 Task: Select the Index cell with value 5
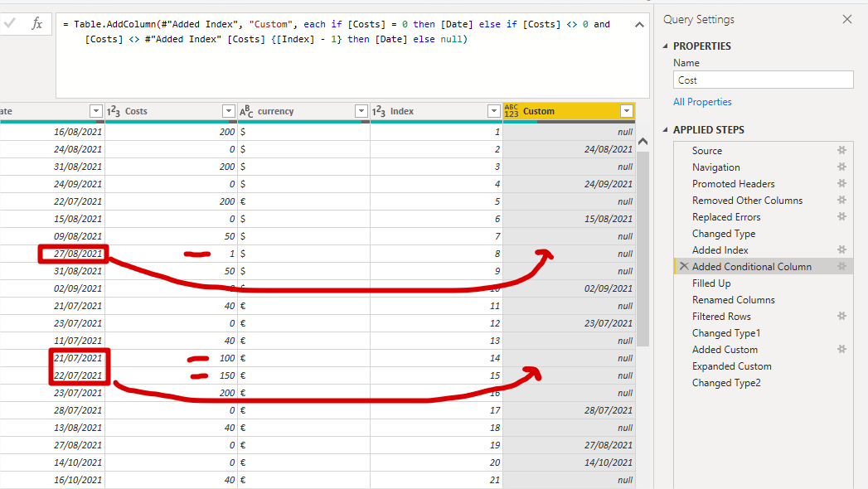[x=436, y=201]
